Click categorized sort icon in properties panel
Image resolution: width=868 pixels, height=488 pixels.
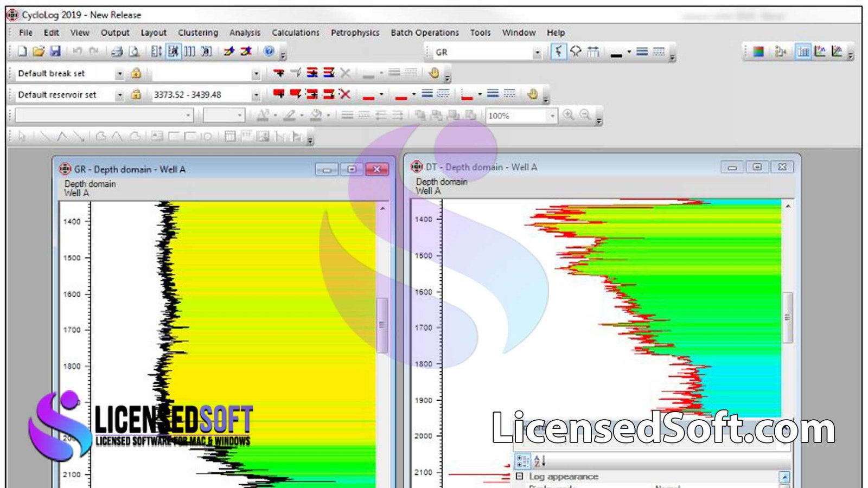click(x=522, y=461)
